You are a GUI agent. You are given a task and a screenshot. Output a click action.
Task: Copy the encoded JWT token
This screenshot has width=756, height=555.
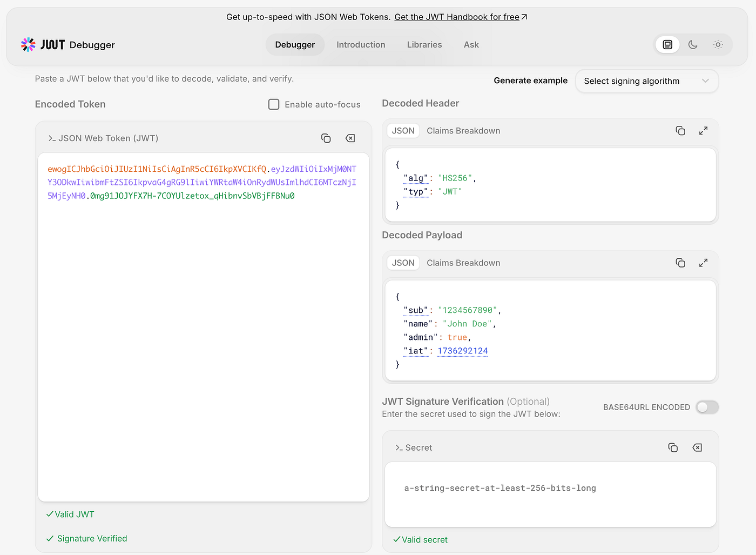(x=326, y=138)
